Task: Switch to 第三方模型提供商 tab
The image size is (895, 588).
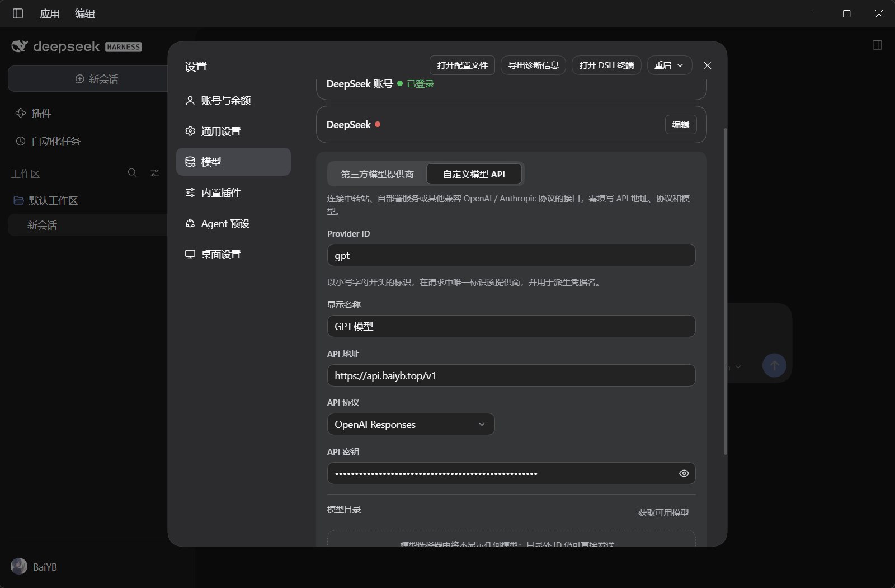Action: point(377,174)
